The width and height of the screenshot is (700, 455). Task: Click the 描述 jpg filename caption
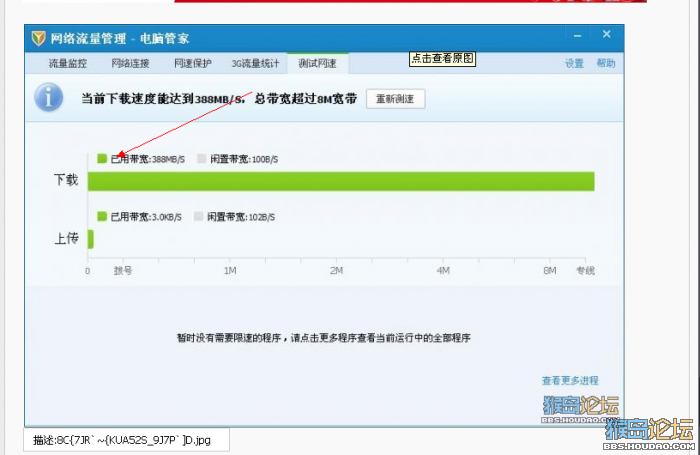(x=121, y=440)
